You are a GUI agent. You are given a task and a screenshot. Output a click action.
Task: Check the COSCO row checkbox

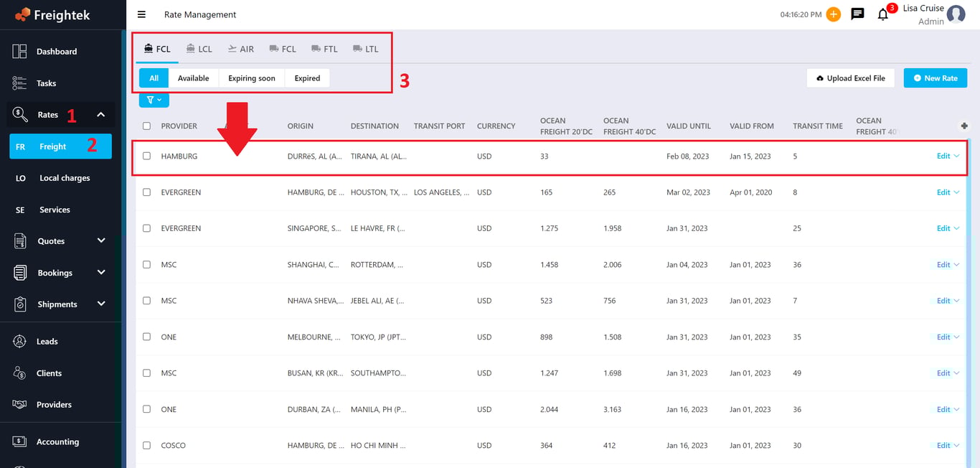pyautogui.click(x=147, y=446)
